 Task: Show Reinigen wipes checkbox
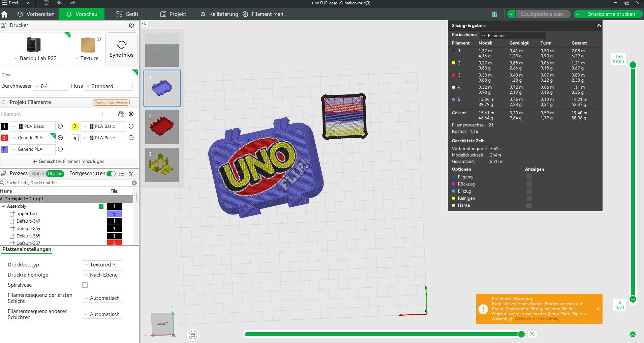pos(529,198)
